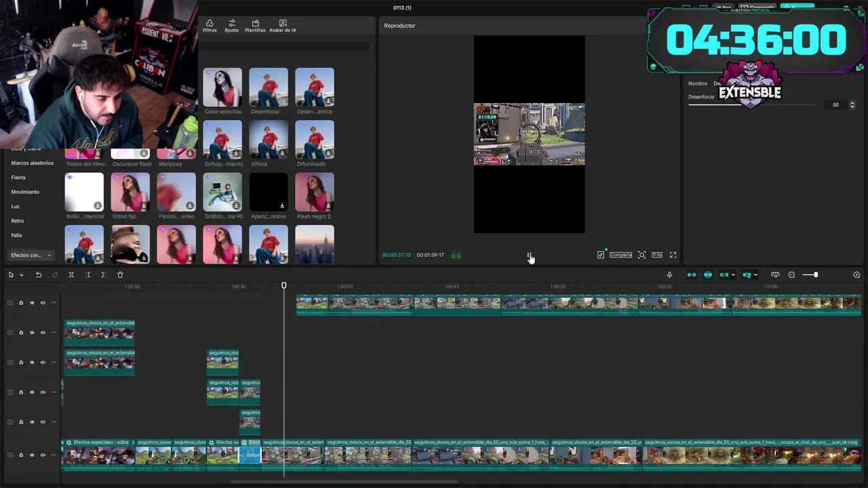
Task: Click the Desenfocar value field showing 50
Action: pyautogui.click(x=835, y=105)
